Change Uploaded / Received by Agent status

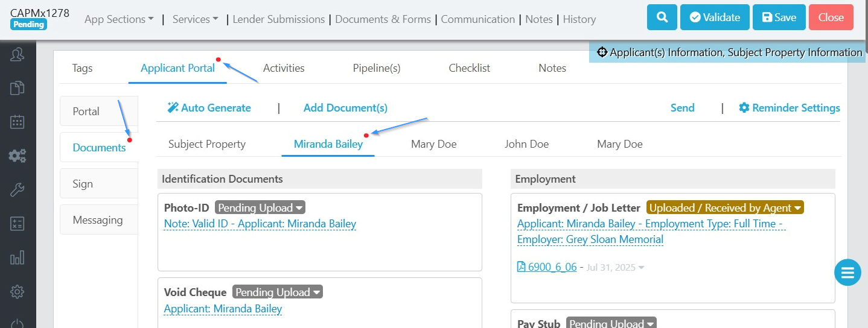pos(725,208)
